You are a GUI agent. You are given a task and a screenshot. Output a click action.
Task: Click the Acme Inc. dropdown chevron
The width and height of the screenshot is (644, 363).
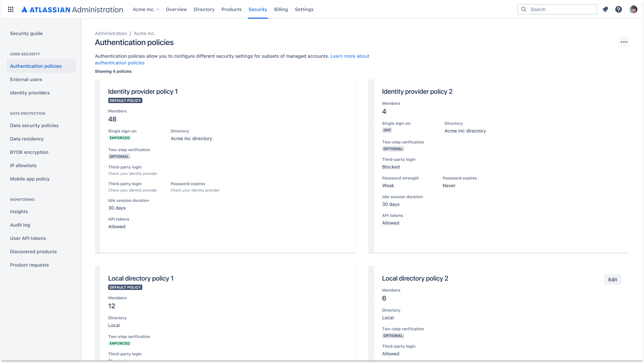coord(158,9)
